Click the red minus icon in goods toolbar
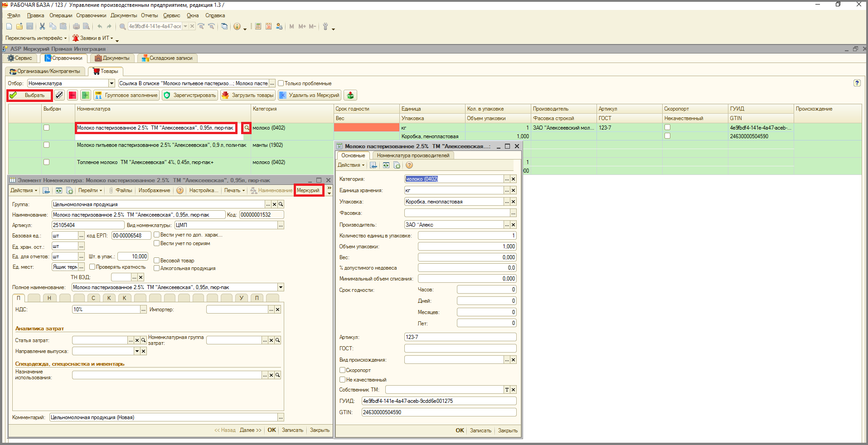Screen dimensions: 868x445 click(73, 95)
